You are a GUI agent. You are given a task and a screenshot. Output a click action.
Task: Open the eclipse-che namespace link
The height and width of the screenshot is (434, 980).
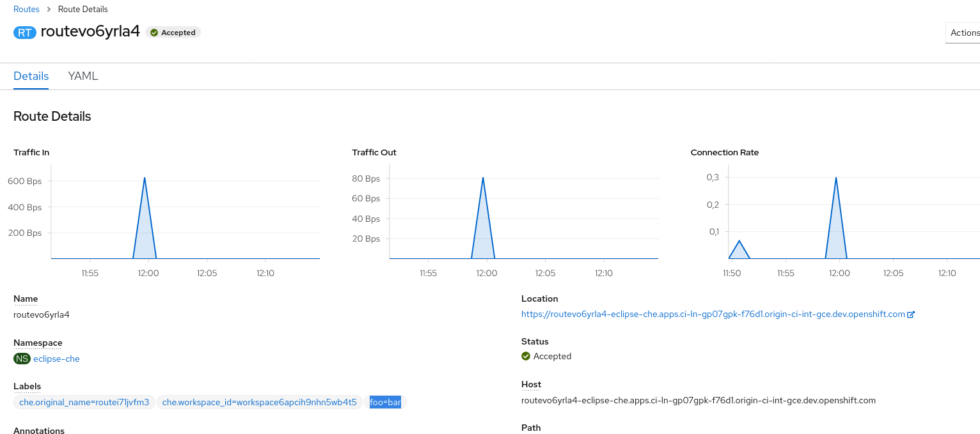point(56,359)
